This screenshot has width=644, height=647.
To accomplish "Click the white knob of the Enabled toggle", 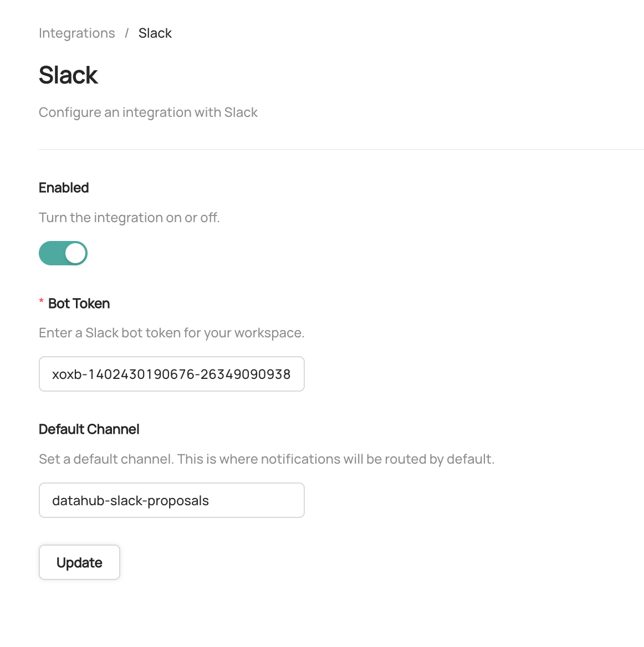I will tap(75, 253).
